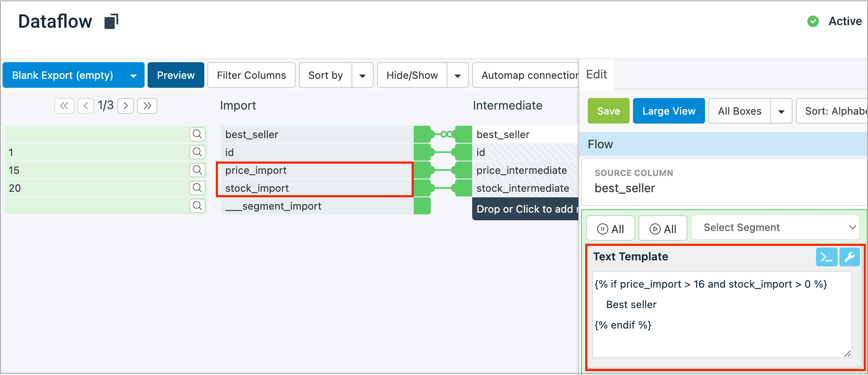Click the wrench settings icon in Text Template
This screenshot has width=868, height=375.
[849, 257]
